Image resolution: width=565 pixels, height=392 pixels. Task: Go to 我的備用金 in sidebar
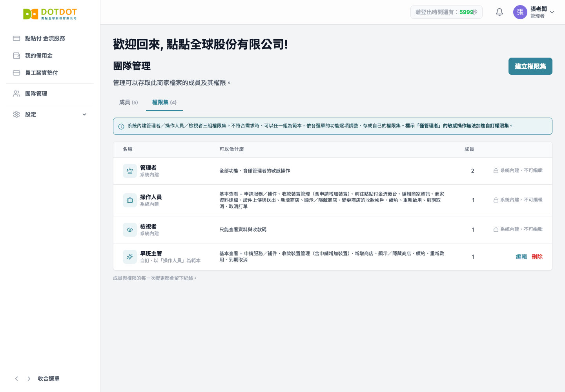(50, 56)
